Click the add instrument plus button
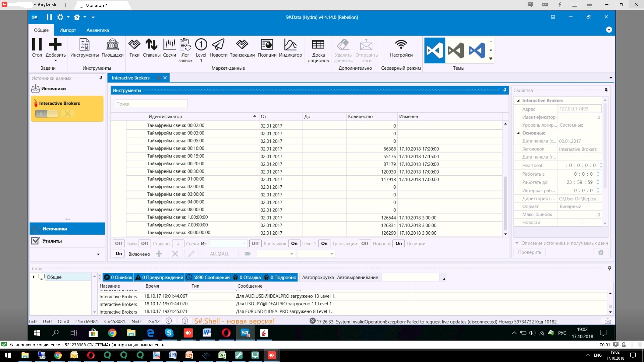This screenshot has height=362, width=644. point(159,254)
